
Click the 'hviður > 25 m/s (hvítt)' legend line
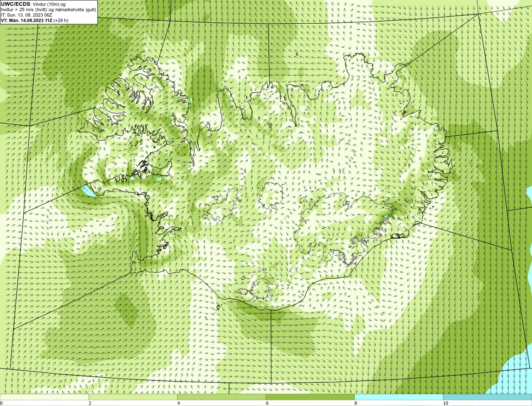click(49, 9)
